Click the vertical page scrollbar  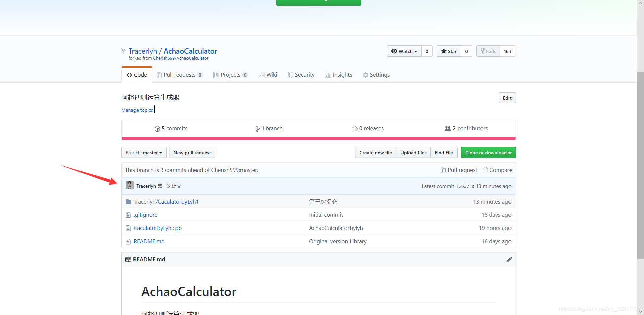click(x=641, y=165)
